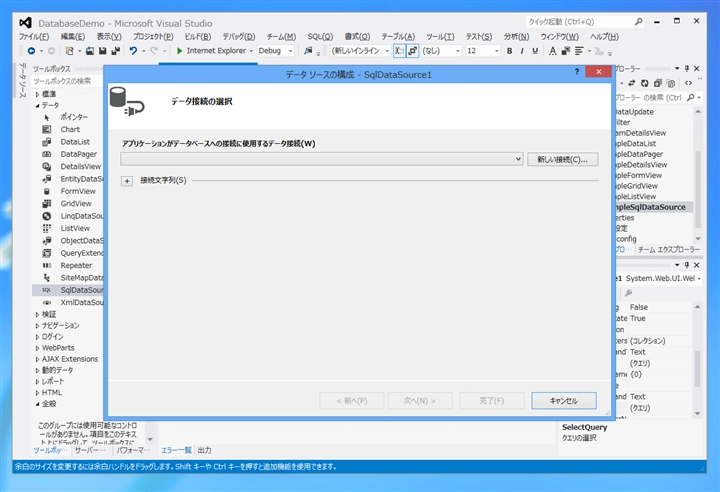Image resolution: width=720 pixels, height=492 pixels.
Task: Click the wrench icon in Properties panel
Action: point(629,293)
